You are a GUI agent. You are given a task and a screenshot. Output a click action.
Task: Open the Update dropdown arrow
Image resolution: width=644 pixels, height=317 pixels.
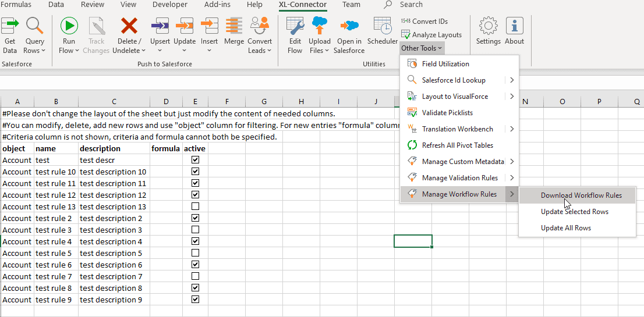point(185,51)
